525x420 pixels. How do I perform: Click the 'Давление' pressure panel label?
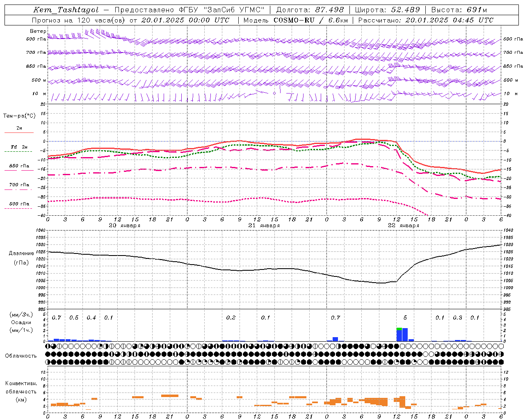click(21, 253)
